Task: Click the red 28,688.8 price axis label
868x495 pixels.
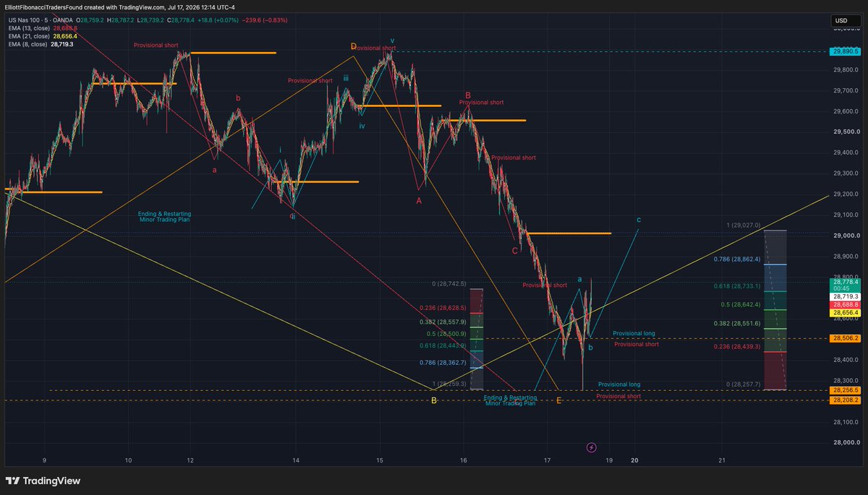Action: (845, 305)
